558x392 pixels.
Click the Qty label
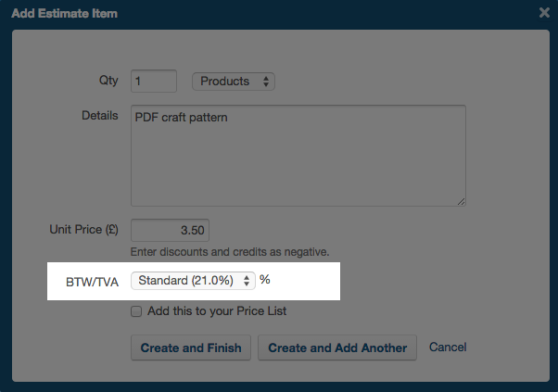point(108,82)
